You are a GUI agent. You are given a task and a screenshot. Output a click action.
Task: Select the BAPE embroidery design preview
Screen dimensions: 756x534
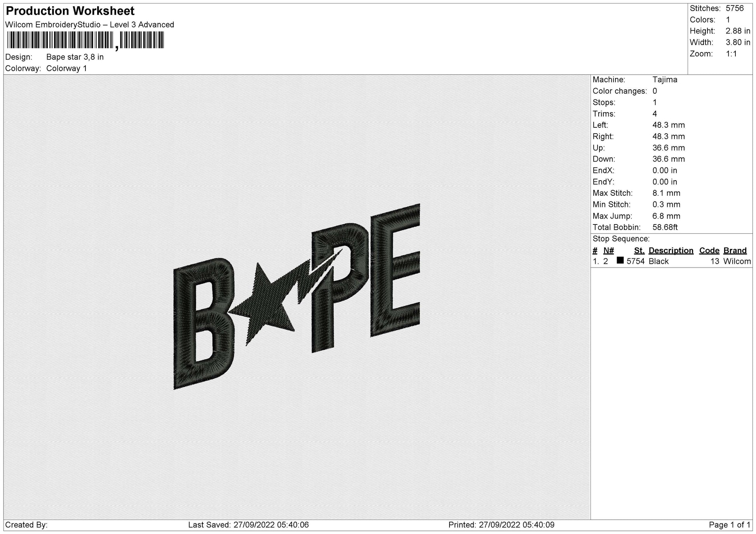[x=296, y=296]
